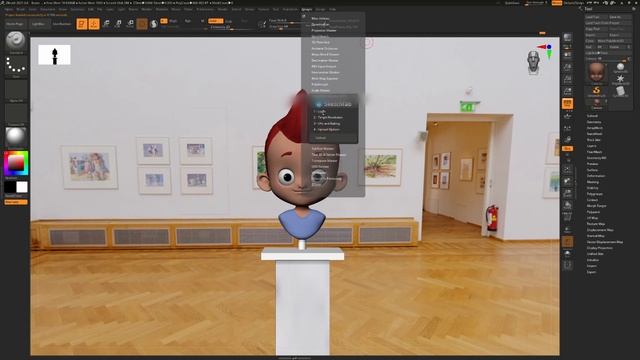Open the Help menu
The image size is (640, 360).
pyautogui.click(x=333, y=9)
